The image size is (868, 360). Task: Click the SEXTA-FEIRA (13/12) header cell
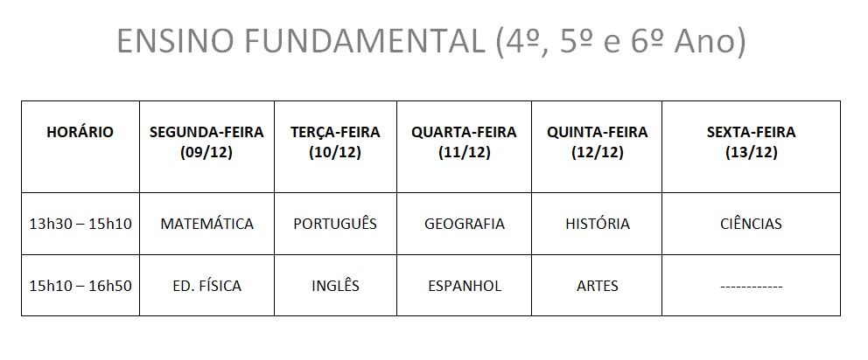pos(752,147)
